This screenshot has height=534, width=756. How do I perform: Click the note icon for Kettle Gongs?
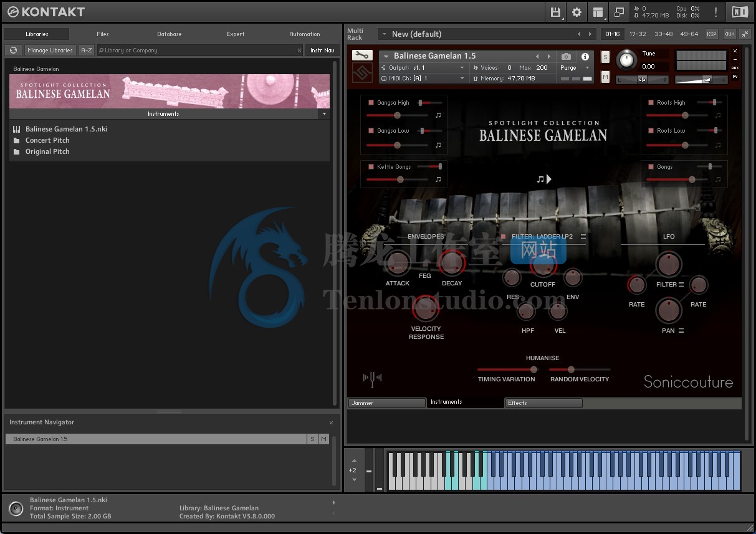pyautogui.click(x=438, y=179)
